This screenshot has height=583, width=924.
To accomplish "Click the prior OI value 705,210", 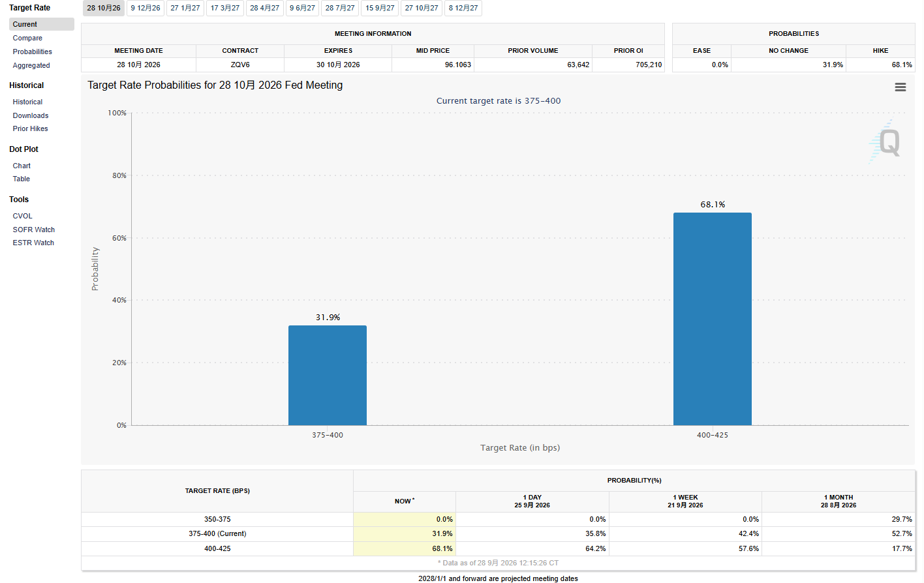I will pyautogui.click(x=649, y=65).
